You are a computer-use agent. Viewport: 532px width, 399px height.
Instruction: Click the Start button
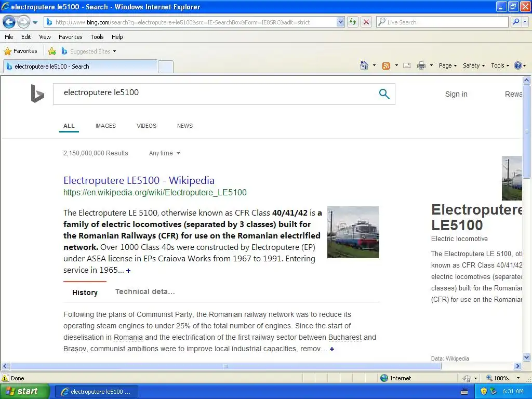[x=24, y=392]
